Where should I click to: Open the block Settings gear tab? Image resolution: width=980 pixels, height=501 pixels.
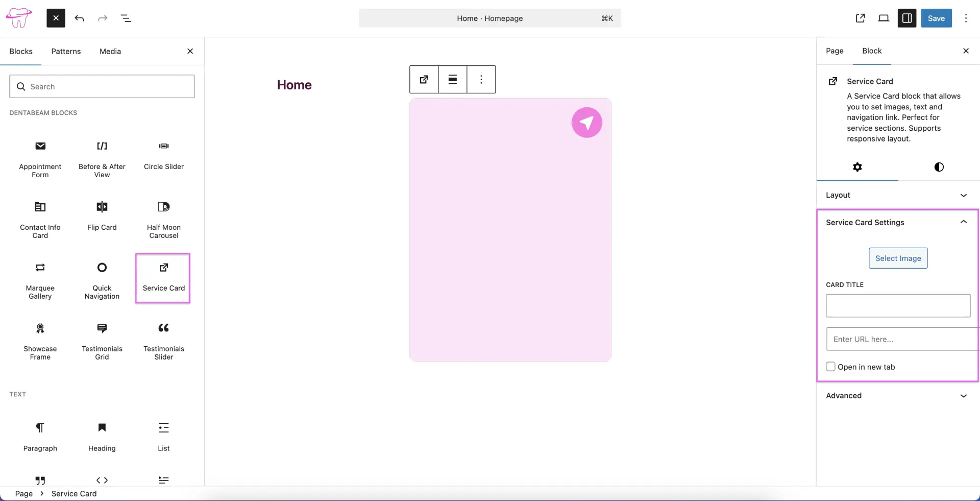coord(857,167)
